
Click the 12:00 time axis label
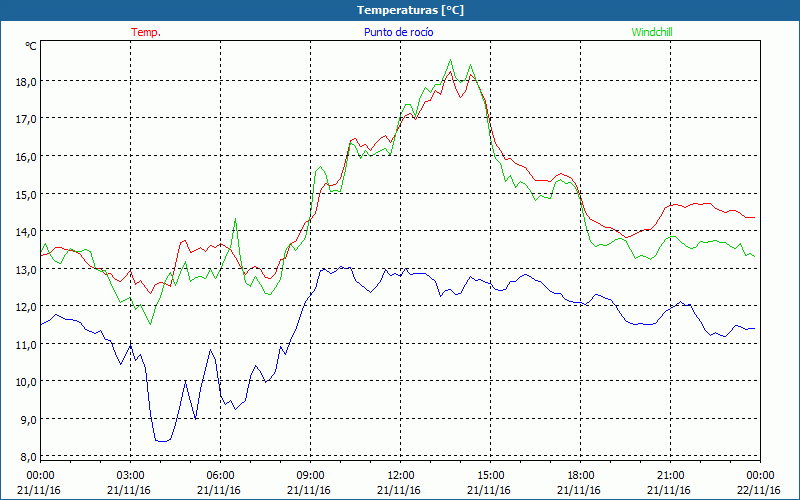coord(401,476)
